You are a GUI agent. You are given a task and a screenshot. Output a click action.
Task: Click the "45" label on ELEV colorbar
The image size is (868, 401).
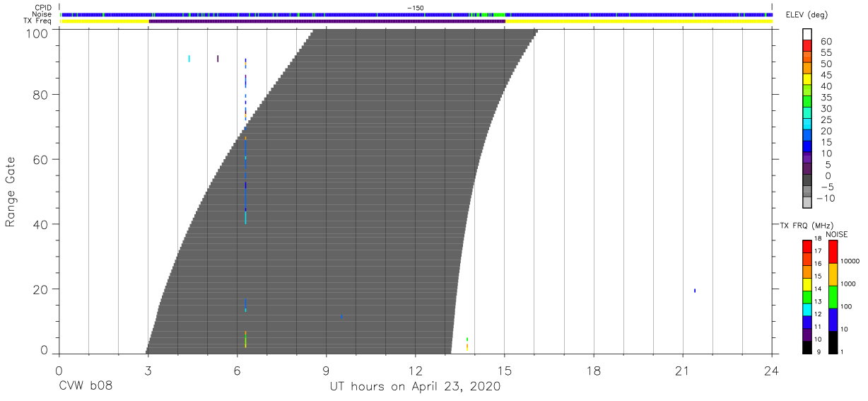(826, 75)
